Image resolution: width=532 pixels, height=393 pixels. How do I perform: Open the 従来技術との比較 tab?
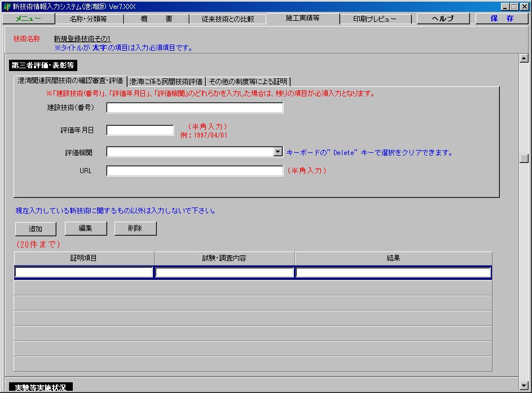[227, 19]
